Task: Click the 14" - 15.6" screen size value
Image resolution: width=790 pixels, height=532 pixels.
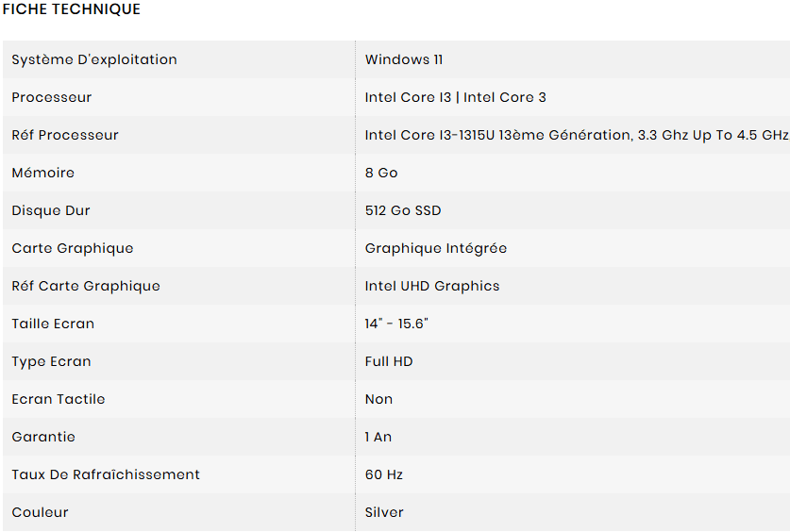Action: [396, 324]
